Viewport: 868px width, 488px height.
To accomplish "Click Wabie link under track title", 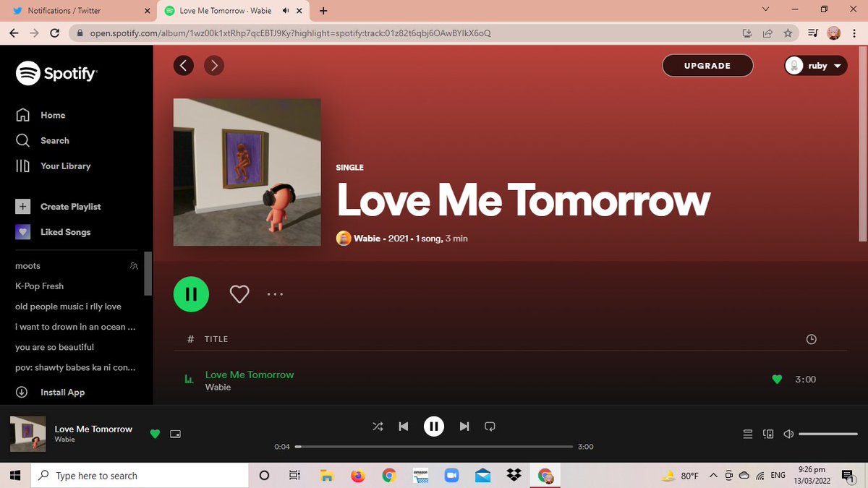I will coord(218,387).
